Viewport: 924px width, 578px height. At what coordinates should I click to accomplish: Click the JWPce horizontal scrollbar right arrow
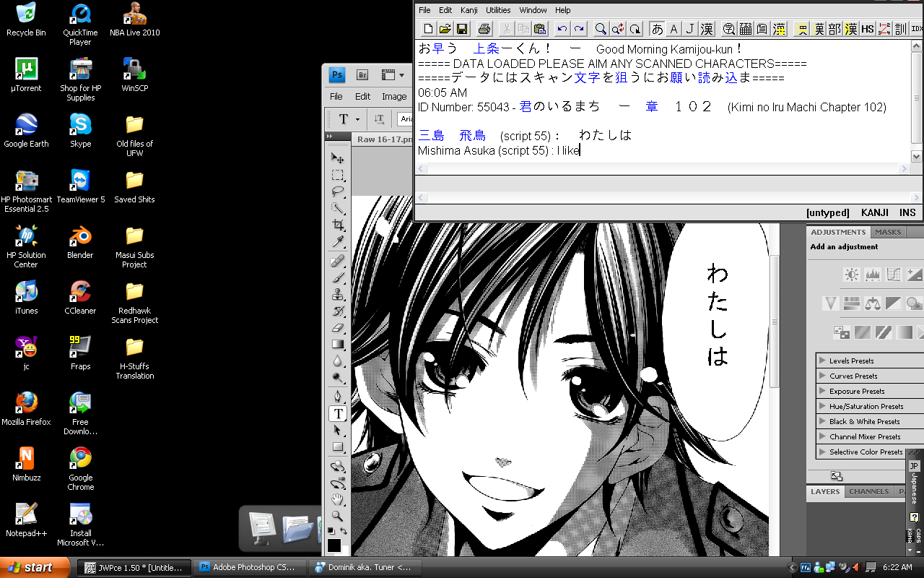tap(903, 168)
